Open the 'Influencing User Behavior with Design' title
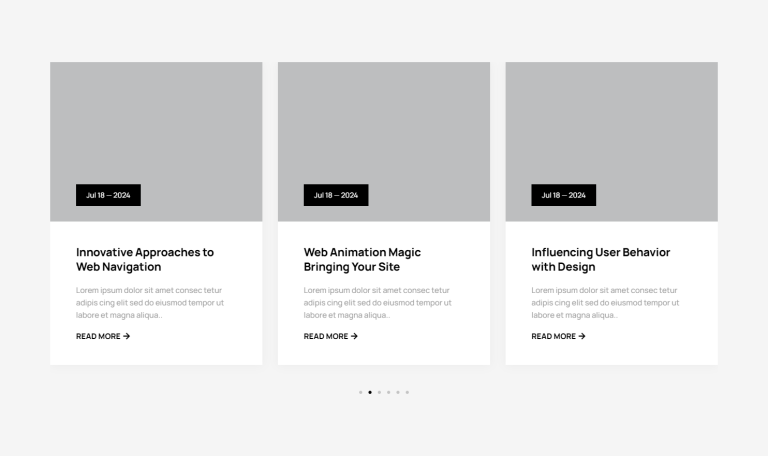Image resolution: width=768 pixels, height=456 pixels. [600, 259]
